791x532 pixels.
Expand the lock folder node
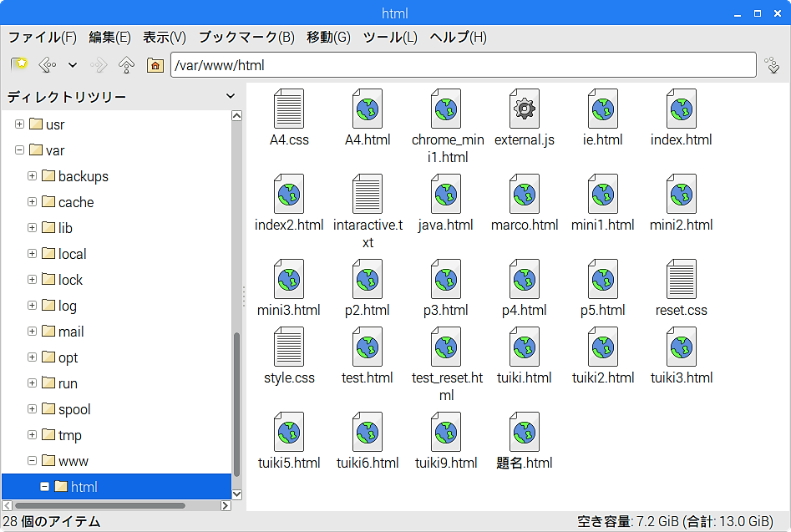pos(32,280)
